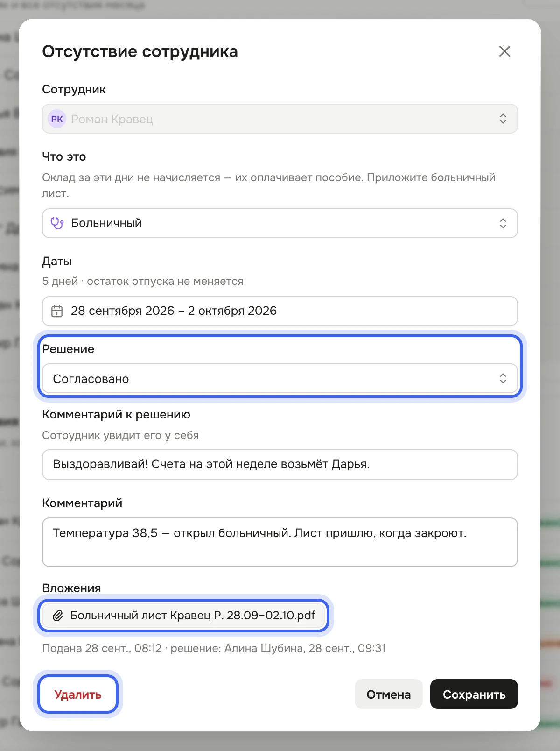
Task: Click the text "5 дней · остаток отпуска не меняется"
Action: (143, 281)
